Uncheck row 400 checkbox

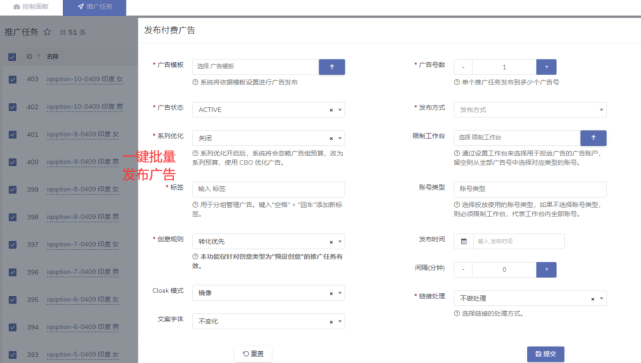pos(13,162)
